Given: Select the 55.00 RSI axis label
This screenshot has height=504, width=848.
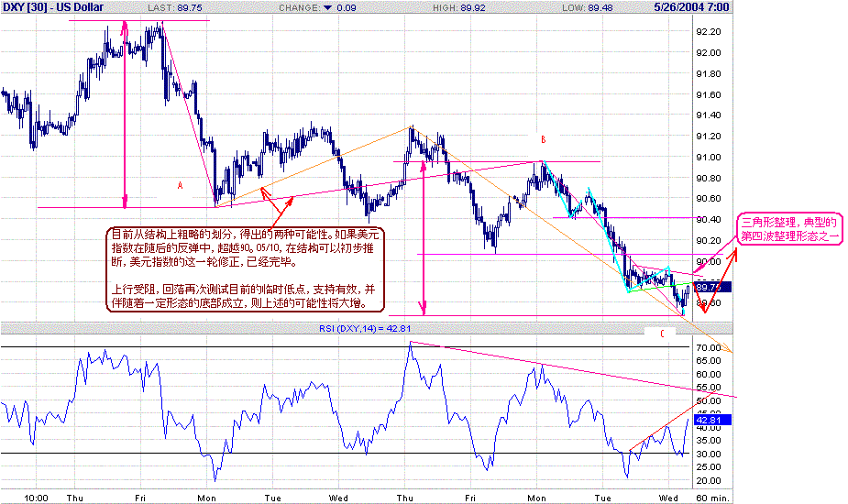Looking at the screenshot, I should [708, 388].
